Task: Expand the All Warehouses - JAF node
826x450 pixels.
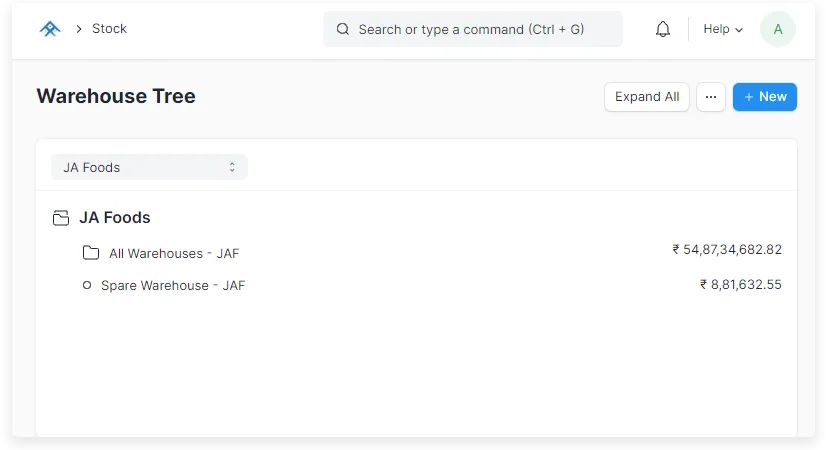Action: (174, 254)
